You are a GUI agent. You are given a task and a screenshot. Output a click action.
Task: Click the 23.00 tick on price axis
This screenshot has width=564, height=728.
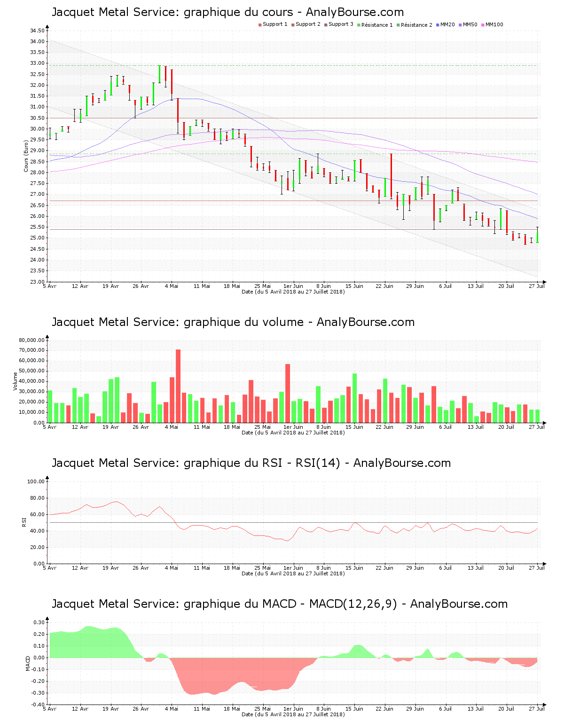tap(37, 282)
